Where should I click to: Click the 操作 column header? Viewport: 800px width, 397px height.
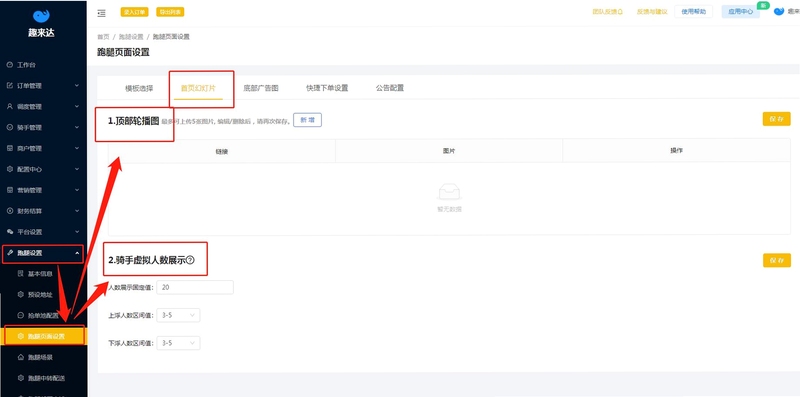click(x=677, y=151)
